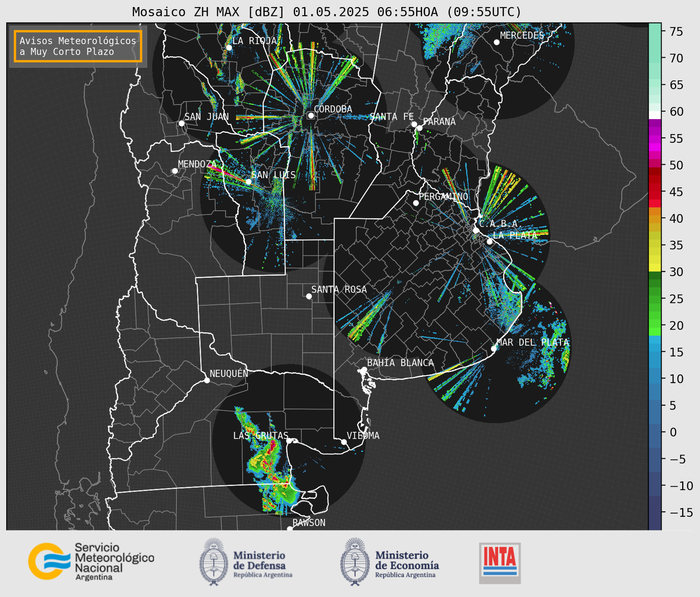The image size is (700, 597).
Task: Select the PARANA city dot
Action: (420, 128)
